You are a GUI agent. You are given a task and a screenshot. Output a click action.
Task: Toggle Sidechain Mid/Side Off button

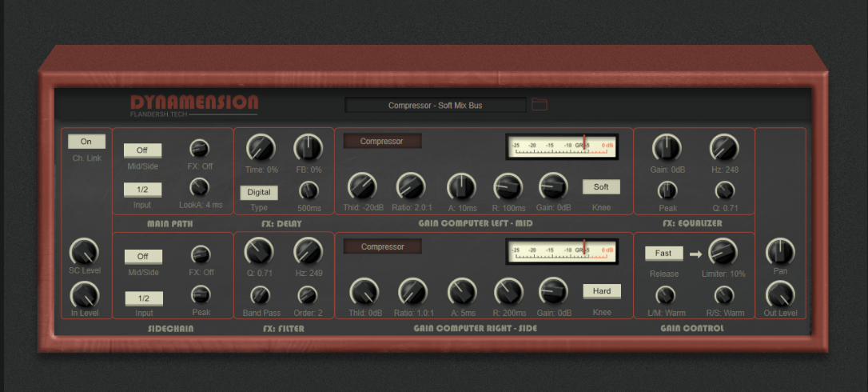pos(143,256)
